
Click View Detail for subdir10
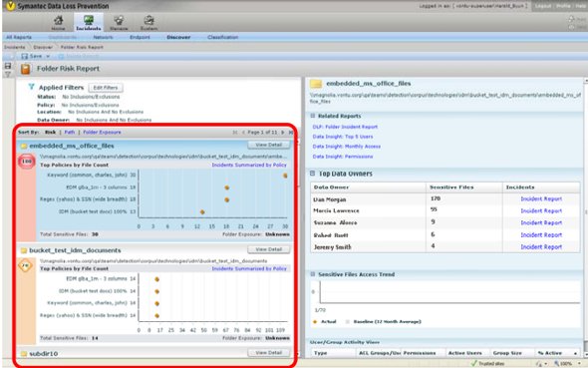tap(268, 353)
